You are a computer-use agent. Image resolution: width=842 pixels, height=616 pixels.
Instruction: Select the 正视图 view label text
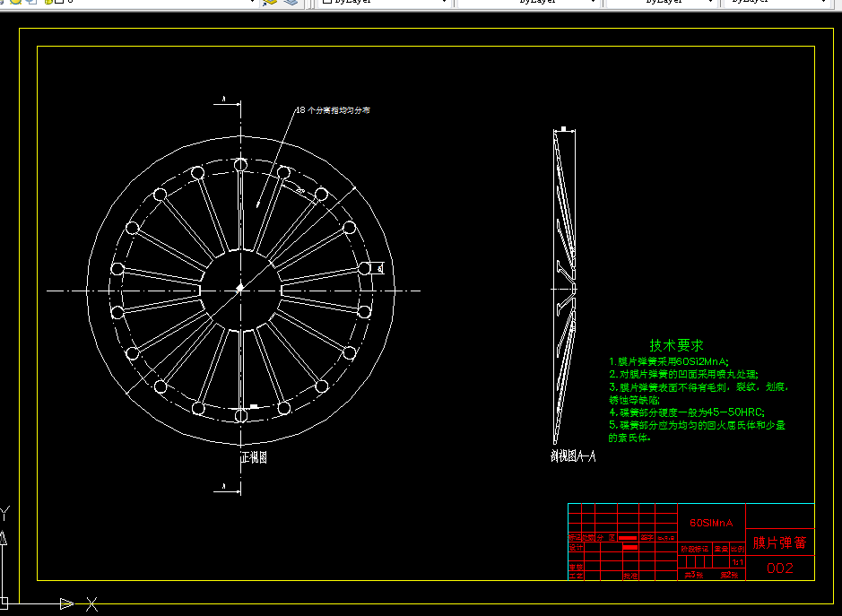tap(254, 457)
